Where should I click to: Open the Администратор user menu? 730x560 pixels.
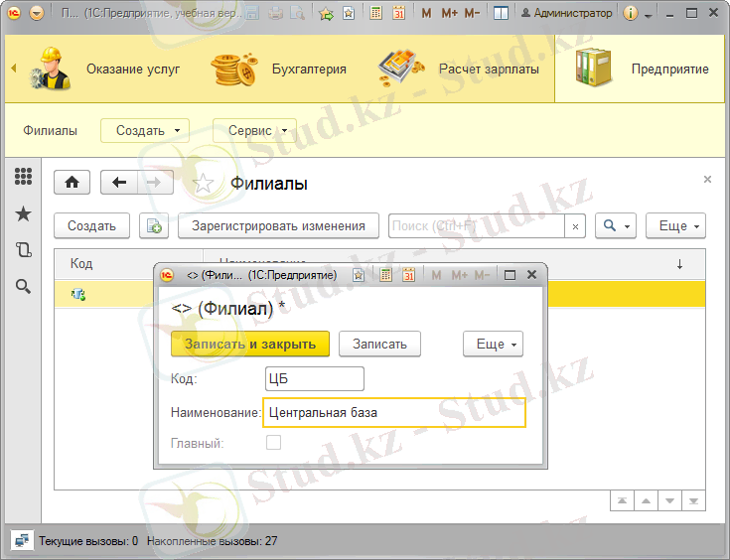click(x=566, y=13)
